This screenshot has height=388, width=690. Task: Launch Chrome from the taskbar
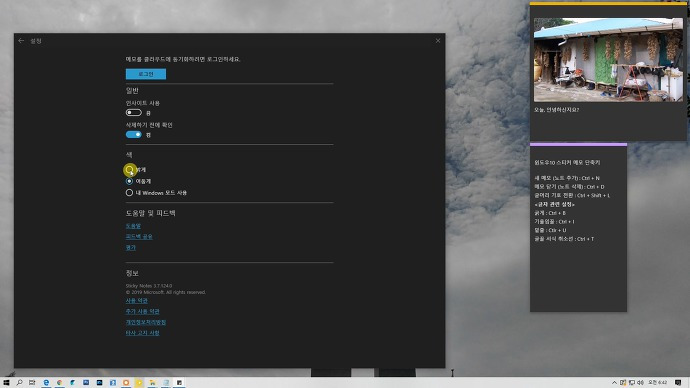click(59, 383)
